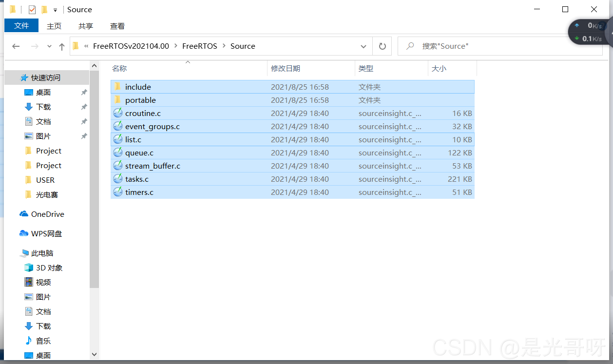The height and width of the screenshot is (364, 613).
Task: Click FreeRTOS in address breadcrumb
Action: [x=200, y=46]
